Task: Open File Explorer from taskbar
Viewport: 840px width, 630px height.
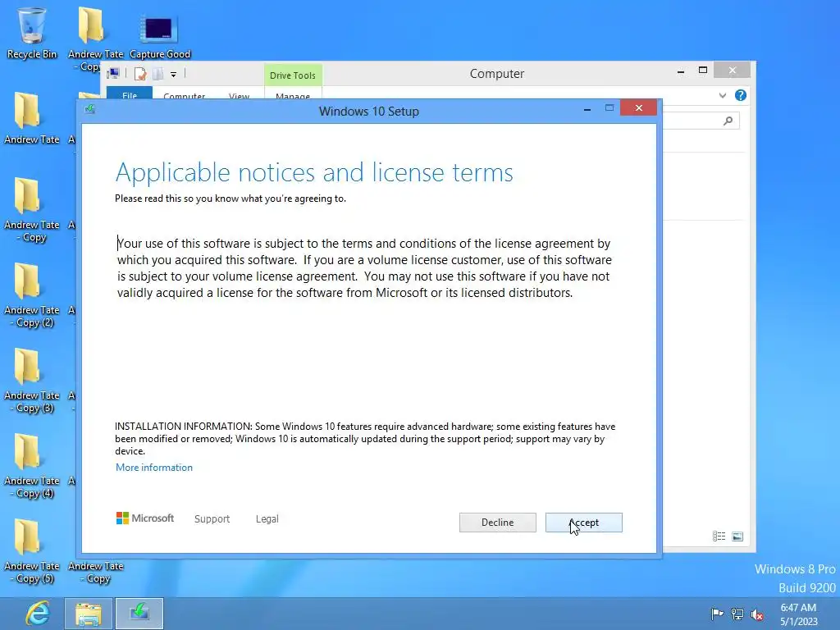Action: [88, 614]
